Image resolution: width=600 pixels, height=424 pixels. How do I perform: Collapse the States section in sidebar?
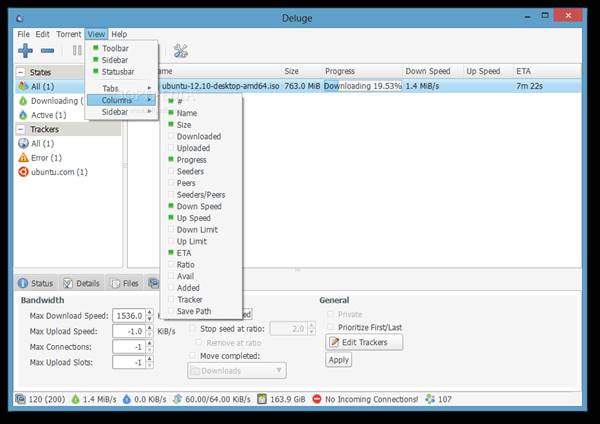pos(22,72)
